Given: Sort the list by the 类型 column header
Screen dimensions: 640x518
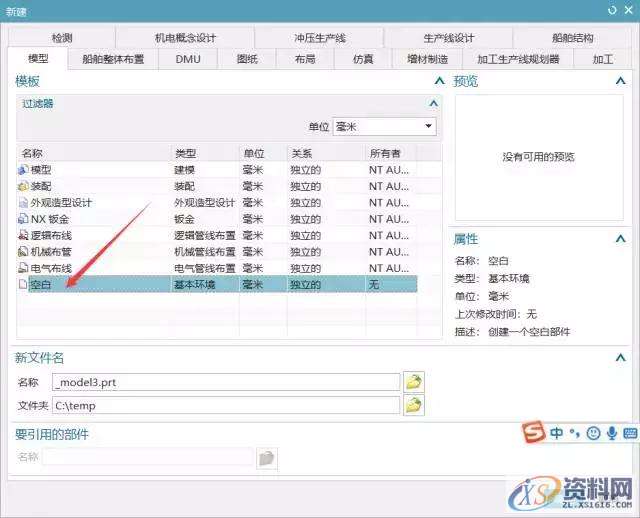Looking at the screenshot, I should 186,153.
